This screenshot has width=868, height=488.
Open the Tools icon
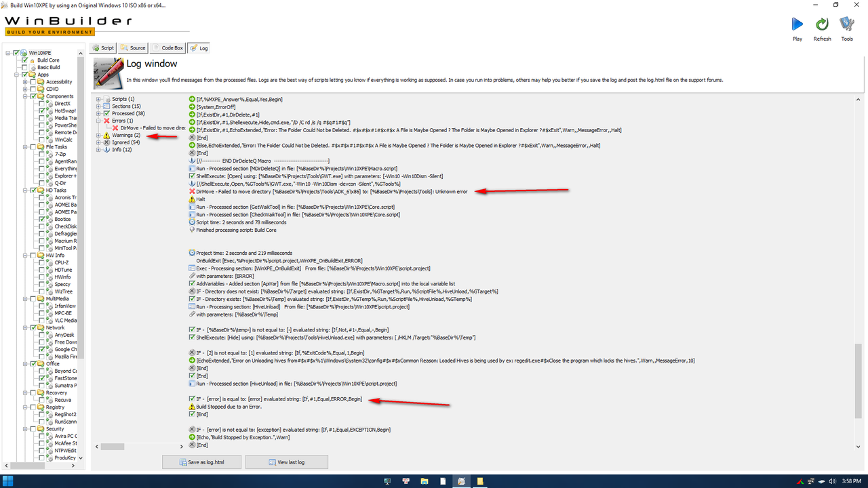coord(847,24)
